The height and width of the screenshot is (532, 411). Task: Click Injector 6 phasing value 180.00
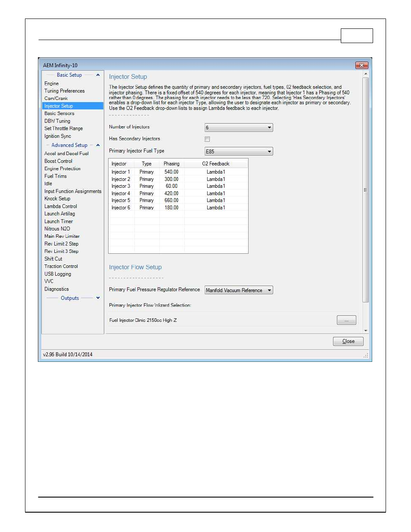click(171, 208)
